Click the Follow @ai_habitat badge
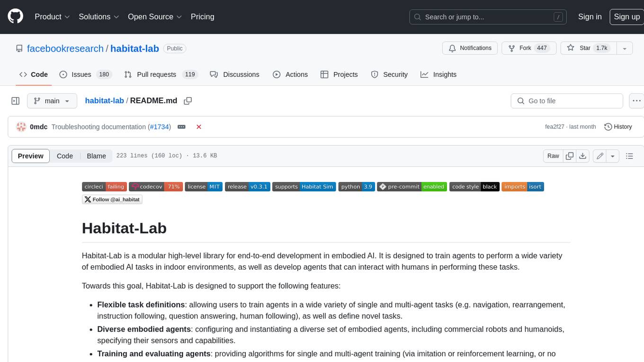Viewport: 644px width, 362px height. click(x=112, y=199)
